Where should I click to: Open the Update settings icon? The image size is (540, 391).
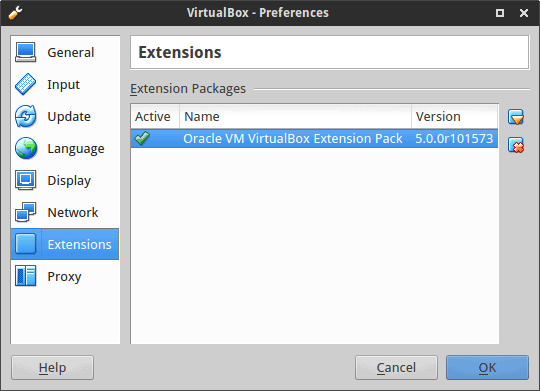(25, 116)
